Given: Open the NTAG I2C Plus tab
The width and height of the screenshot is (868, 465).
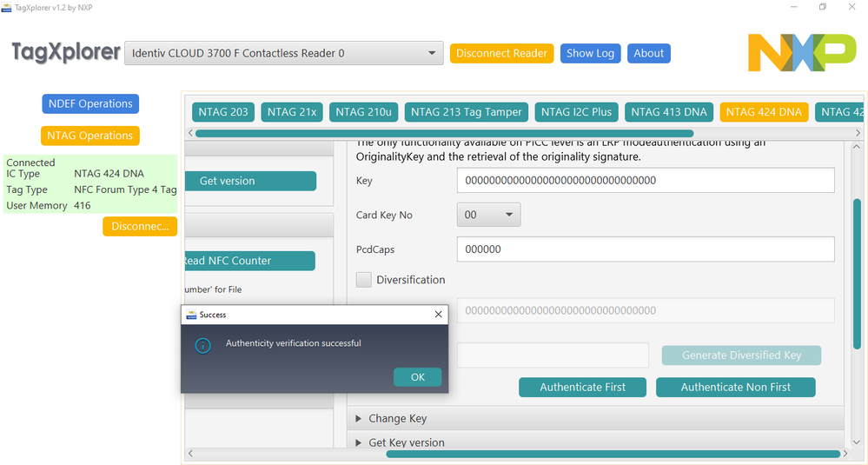Looking at the screenshot, I should (x=576, y=112).
